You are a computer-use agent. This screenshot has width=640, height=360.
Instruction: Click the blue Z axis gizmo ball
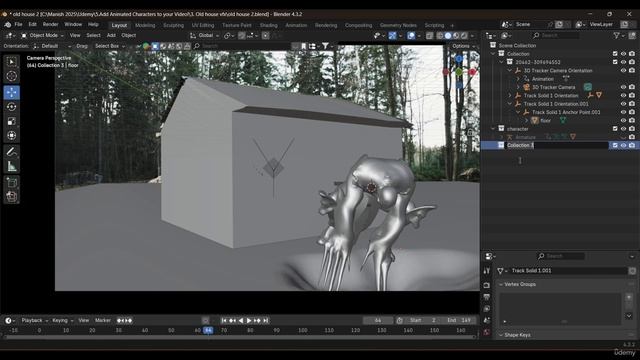459,59
